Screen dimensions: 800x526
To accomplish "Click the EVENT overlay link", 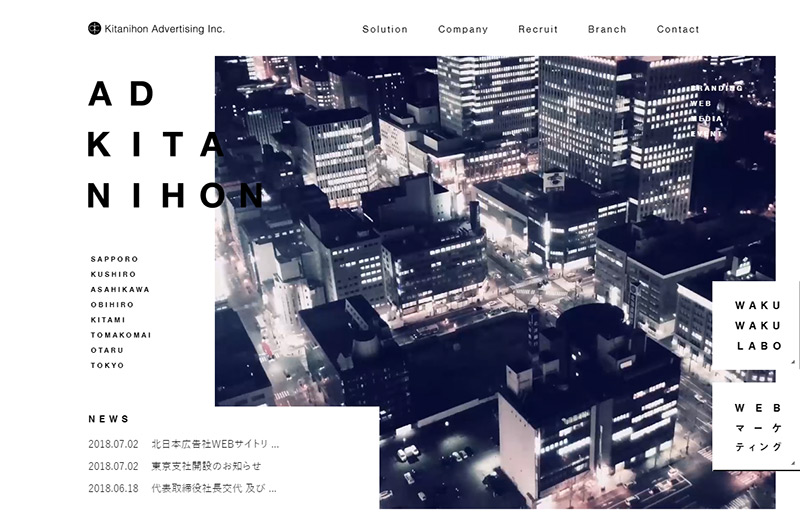I will (707, 134).
